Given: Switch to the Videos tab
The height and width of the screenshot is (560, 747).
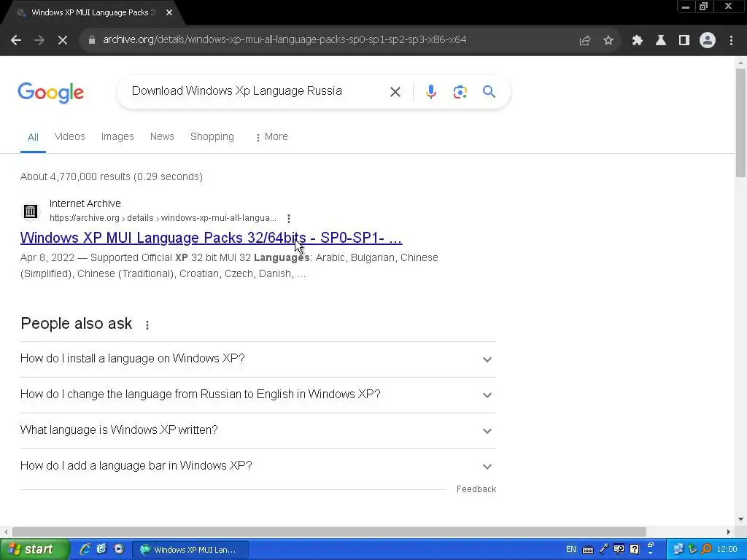Looking at the screenshot, I should pyautogui.click(x=69, y=136).
